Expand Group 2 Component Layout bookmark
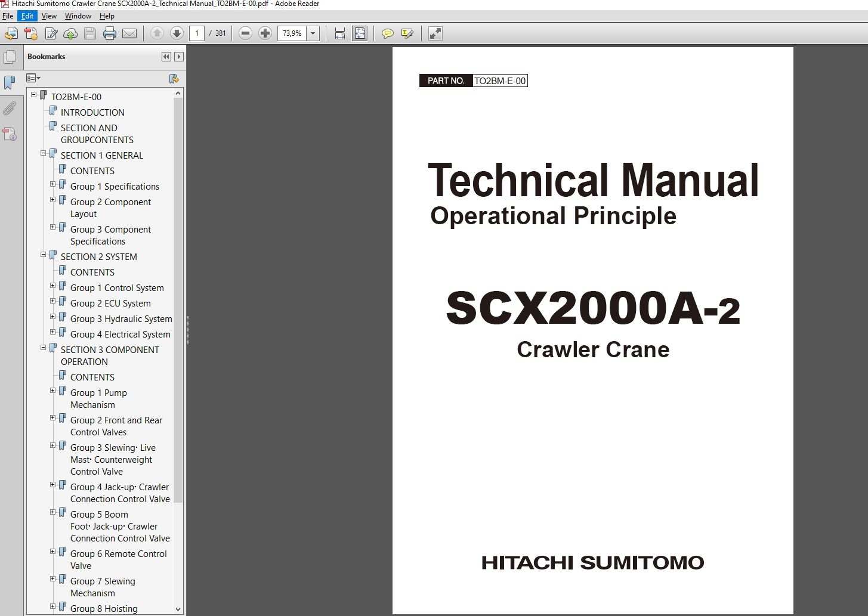The height and width of the screenshot is (616, 868). [53, 200]
